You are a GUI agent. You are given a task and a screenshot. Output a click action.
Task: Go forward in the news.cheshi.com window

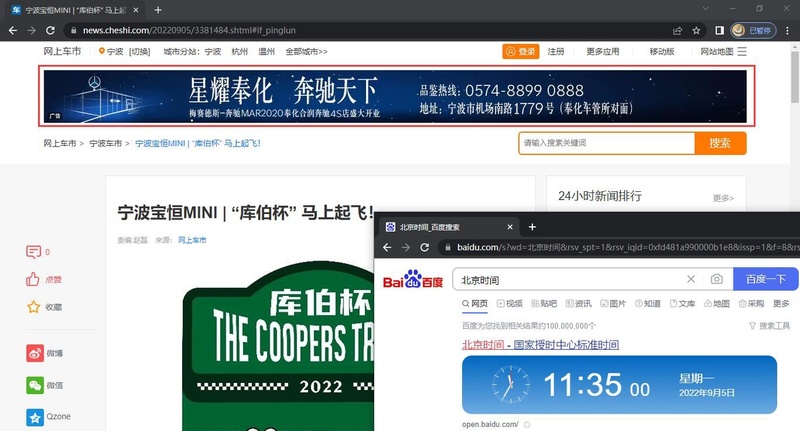(32, 31)
